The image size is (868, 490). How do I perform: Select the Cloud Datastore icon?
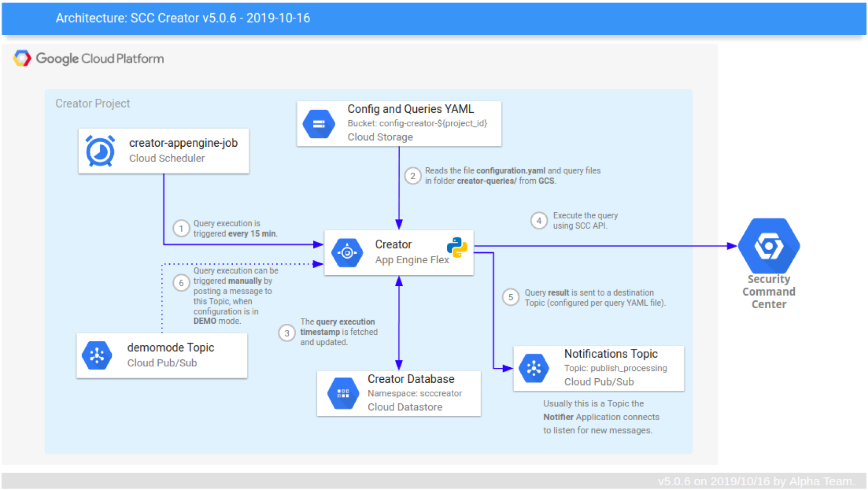[343, 393]
